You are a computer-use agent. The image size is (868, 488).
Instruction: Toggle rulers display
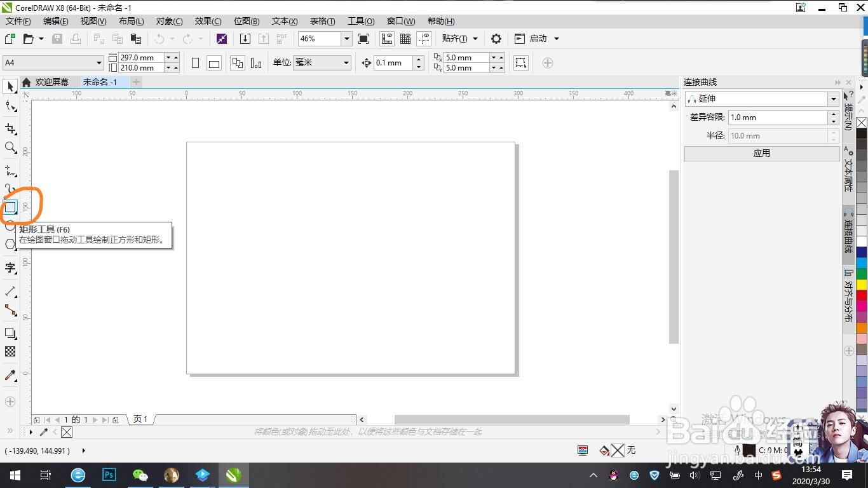point(387,39)
